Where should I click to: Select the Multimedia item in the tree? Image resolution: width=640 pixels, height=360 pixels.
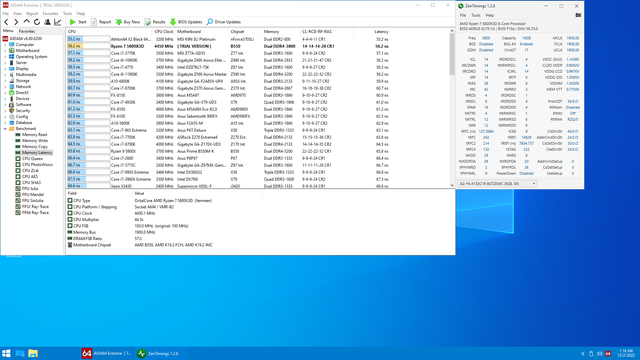point(26,75)
